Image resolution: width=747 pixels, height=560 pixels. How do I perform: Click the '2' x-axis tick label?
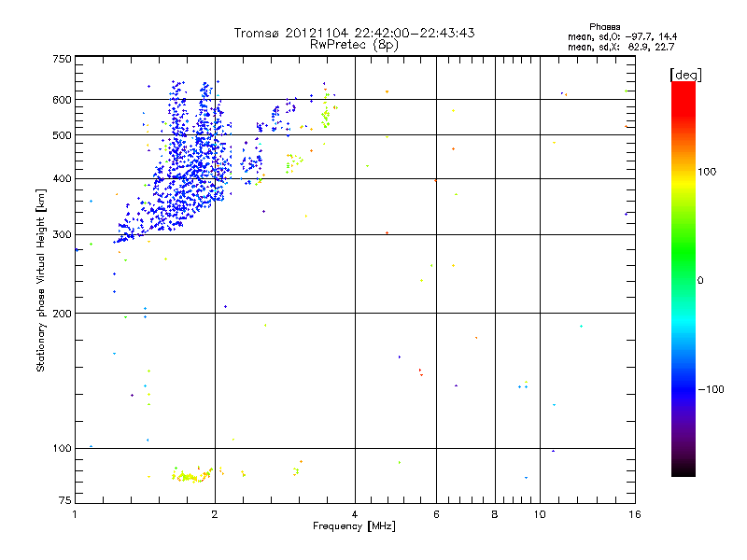[215, 514]
